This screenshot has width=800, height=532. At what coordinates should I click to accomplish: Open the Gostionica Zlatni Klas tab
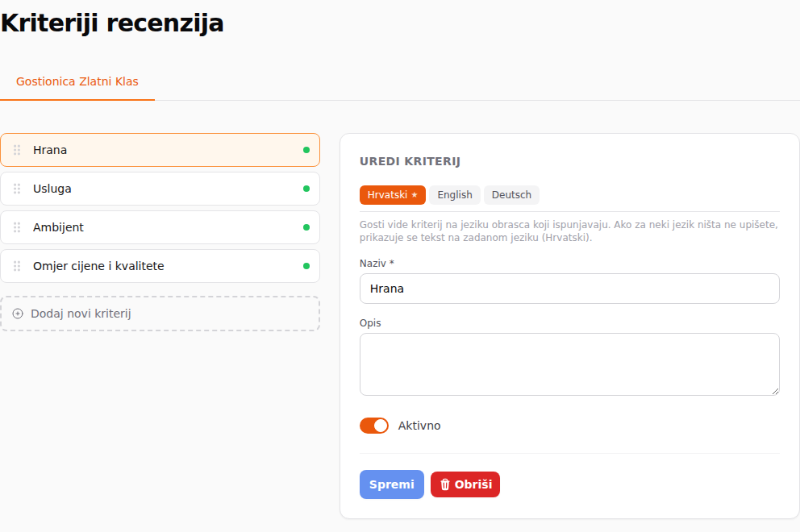[x=77, y=81]
